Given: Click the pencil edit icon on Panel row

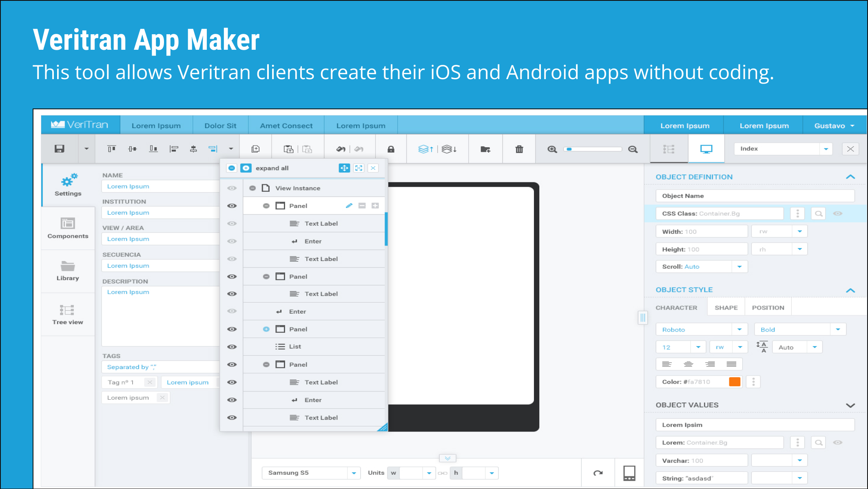Looking at the screenshot, I should point(349,206).
